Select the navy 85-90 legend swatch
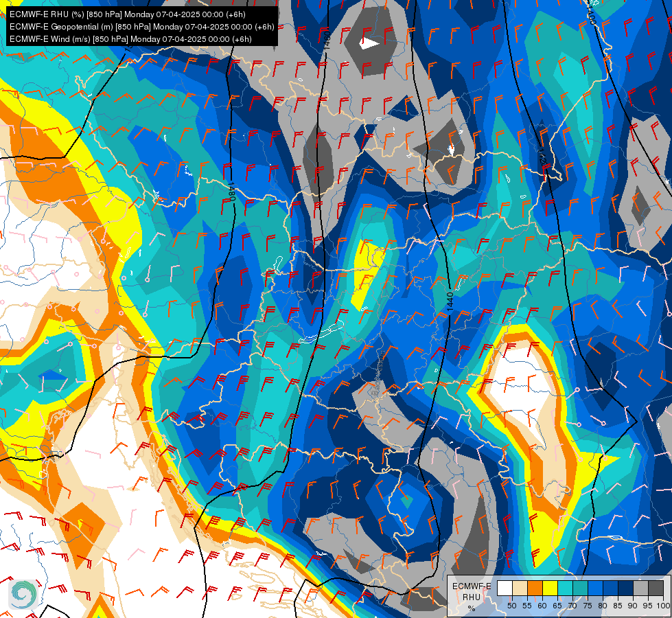Viewport: 672px width, 618px height. [x=625, y=588]
